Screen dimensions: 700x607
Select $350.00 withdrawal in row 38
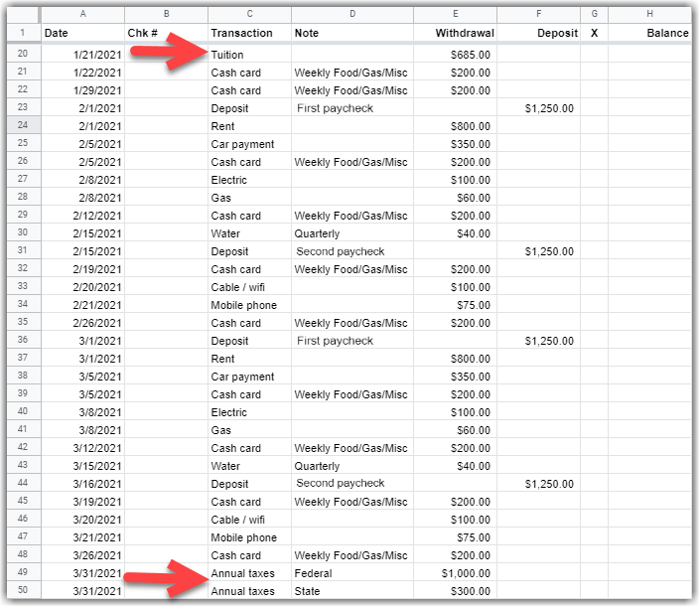click(x=456, y=377)
